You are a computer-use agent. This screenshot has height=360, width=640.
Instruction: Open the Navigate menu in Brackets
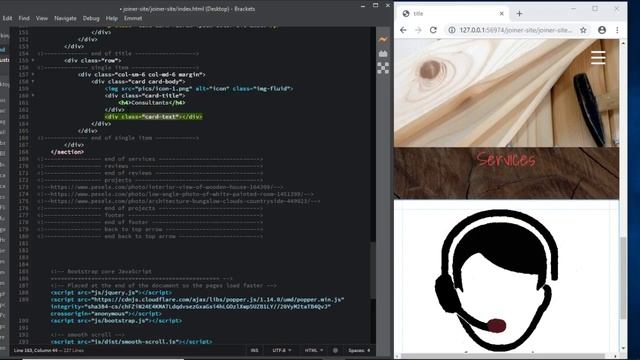65,18
